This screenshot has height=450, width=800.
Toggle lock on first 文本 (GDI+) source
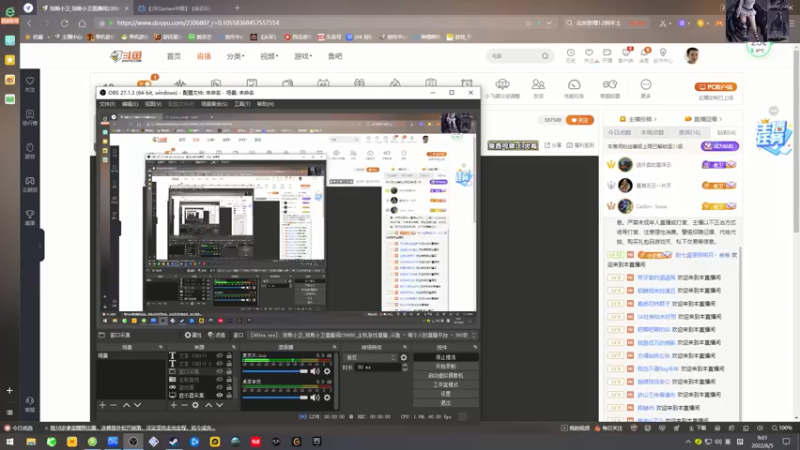pos(229,356)
